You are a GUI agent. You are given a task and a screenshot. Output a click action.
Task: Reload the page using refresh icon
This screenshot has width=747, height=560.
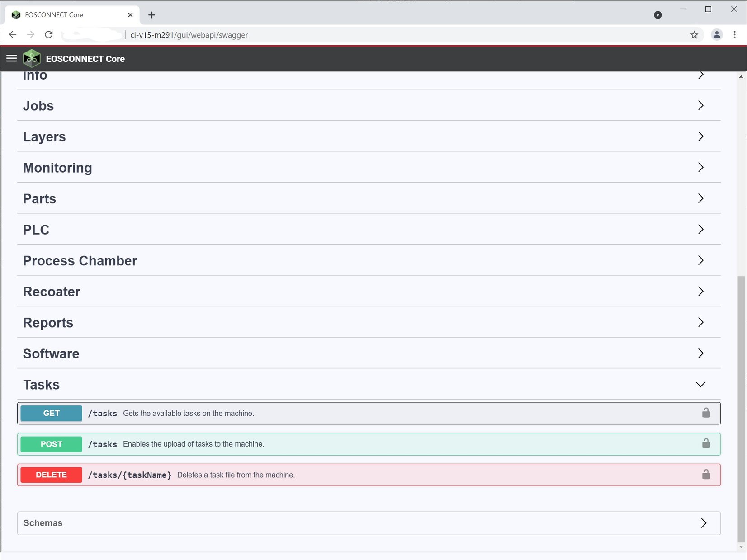(x=49, y=35)
